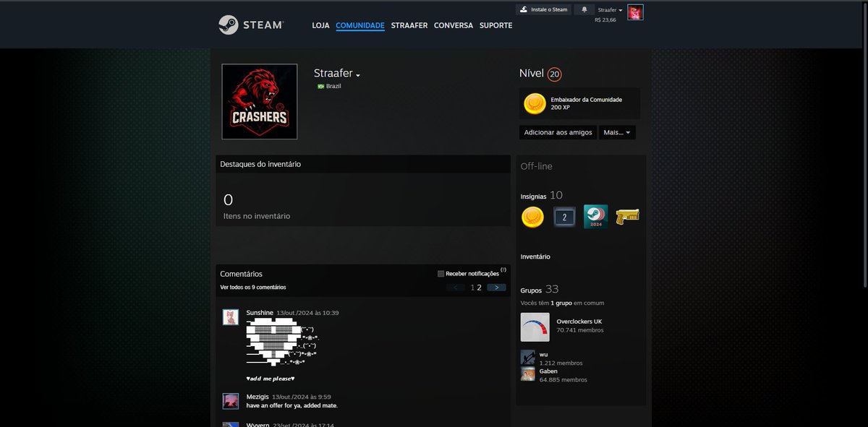Click the golden gun badge

[627, 217]
